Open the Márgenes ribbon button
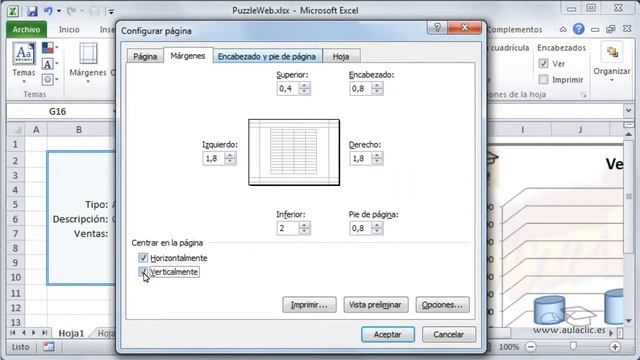The height and width of the screenshot is (360, 640). 88,62
